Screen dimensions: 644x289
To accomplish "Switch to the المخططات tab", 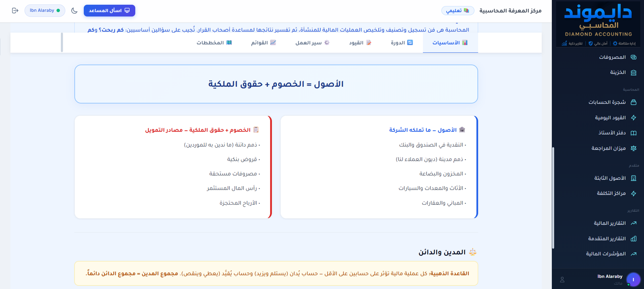I will (214, 43).
